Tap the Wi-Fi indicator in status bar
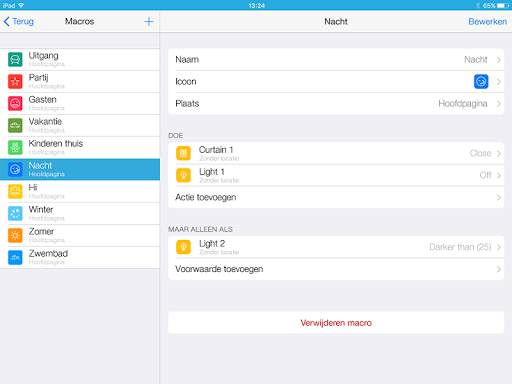The image size is (512, 384). click(21, 5)
